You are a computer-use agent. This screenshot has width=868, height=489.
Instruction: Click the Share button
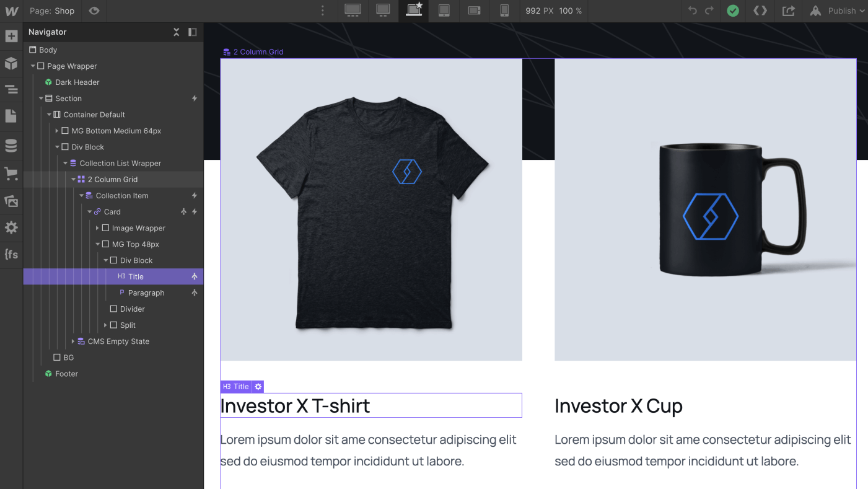788,11
